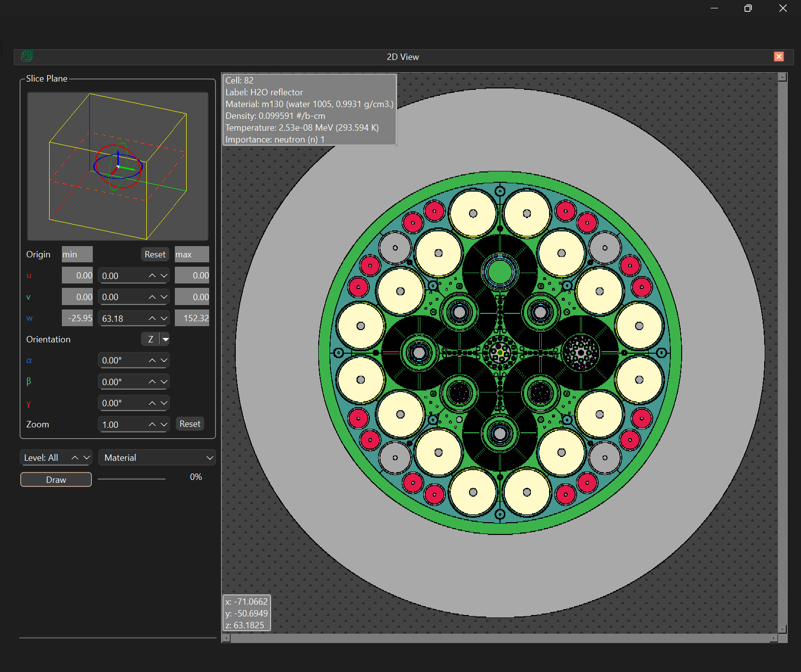
Task: Decrease the beta angle
Action: [x=164, y=382]
